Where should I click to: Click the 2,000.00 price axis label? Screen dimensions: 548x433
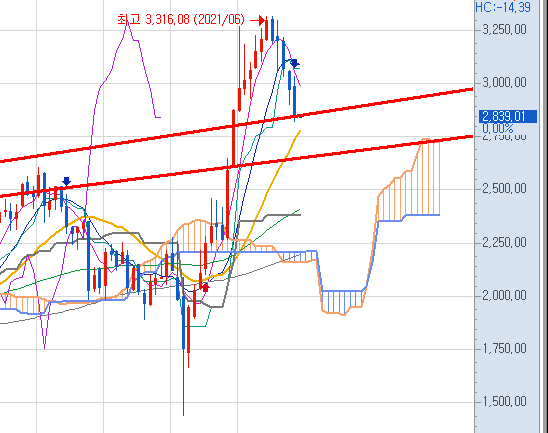pos(504,296)
